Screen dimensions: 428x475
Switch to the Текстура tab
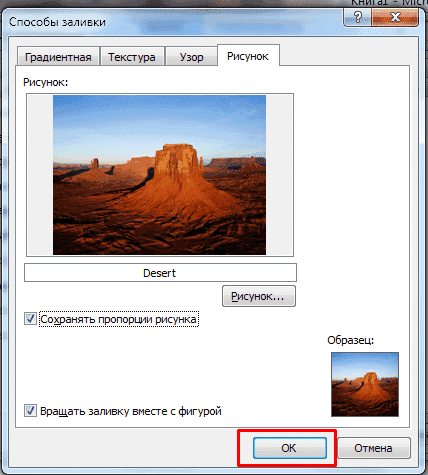[132, 57]
